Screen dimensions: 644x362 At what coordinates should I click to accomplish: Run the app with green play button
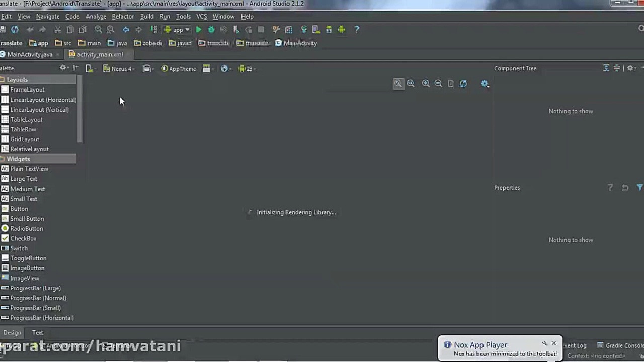click(x=199, y=30)
